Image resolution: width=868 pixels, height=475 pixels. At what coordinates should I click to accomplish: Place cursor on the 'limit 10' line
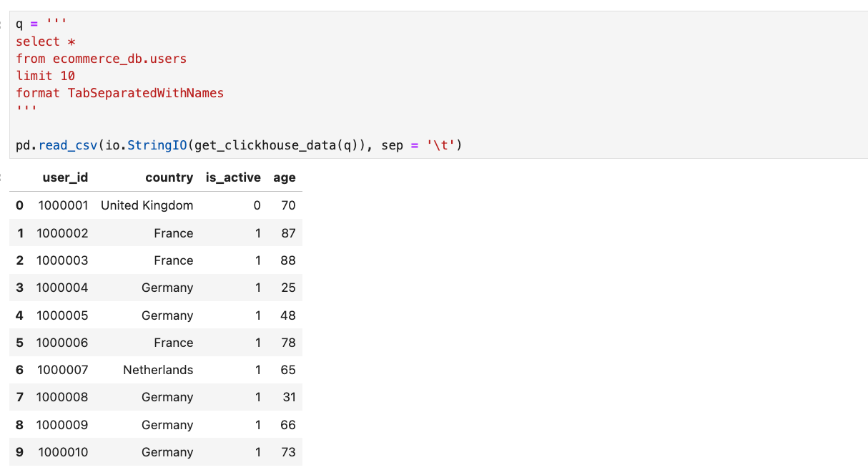pos(45,76)
